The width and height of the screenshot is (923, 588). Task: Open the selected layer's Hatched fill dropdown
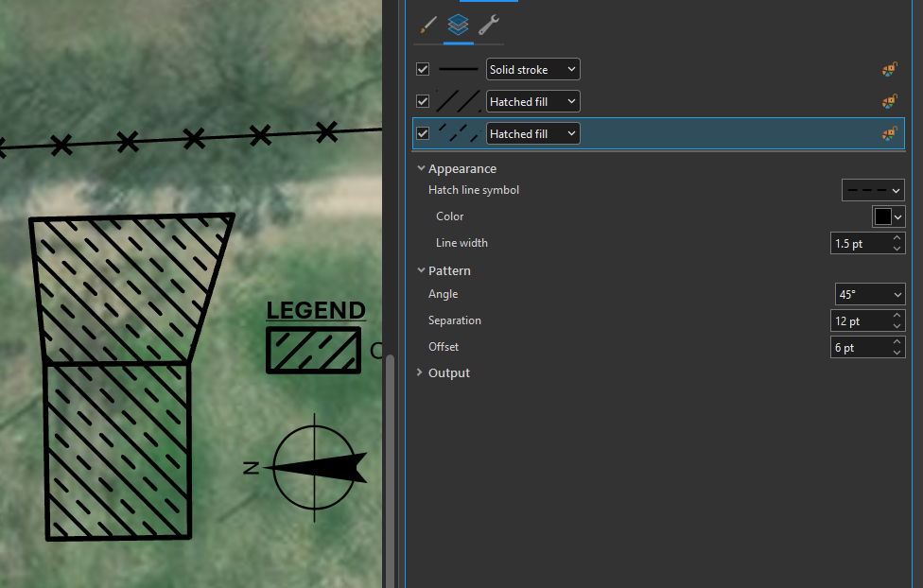(x=532, y=133)
